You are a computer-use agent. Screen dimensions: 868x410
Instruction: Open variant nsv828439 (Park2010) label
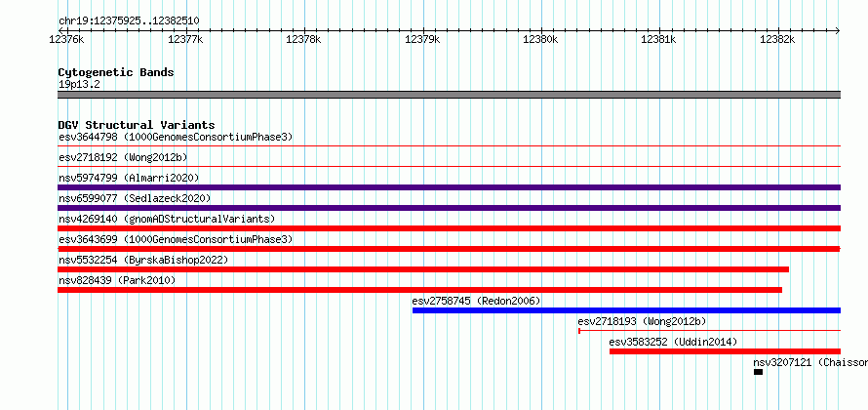point(117,280)
